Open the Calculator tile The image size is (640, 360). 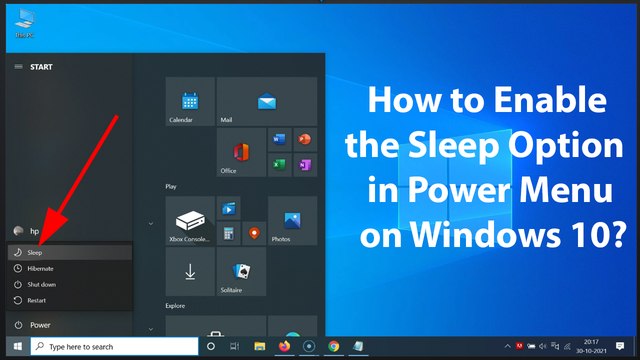pos(229,233)
